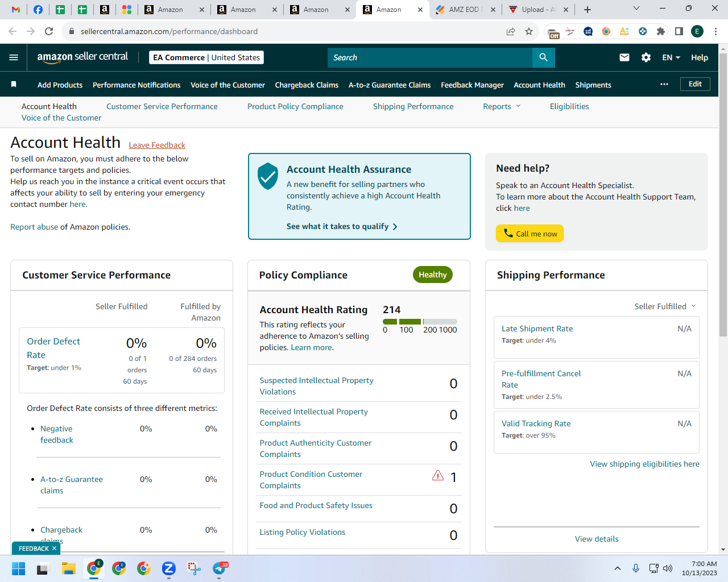Open a new browser tab
Viewport: 728px width, 582px height.
588,10
